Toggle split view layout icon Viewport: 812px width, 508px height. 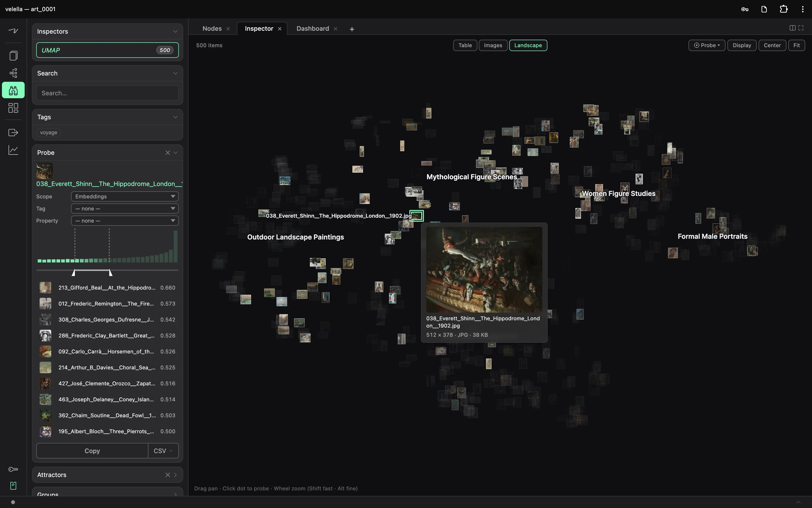[792, 28]
